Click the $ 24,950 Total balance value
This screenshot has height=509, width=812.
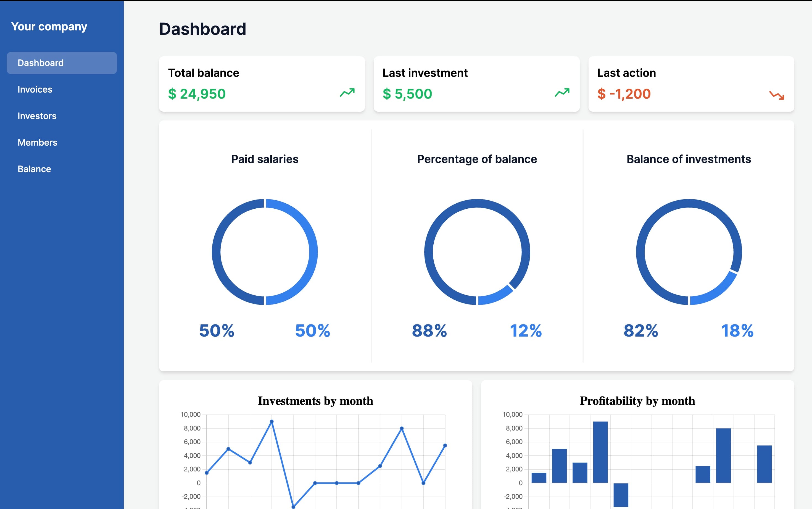tap(197, 94)
